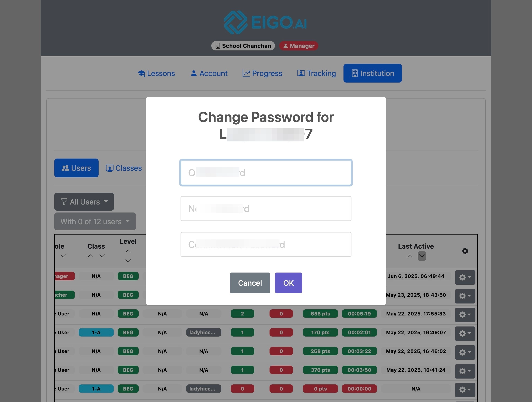The image size is (532, 402).
Task: Open gear menu for 17:55:33 row
Action: click(x=465, y=315)
